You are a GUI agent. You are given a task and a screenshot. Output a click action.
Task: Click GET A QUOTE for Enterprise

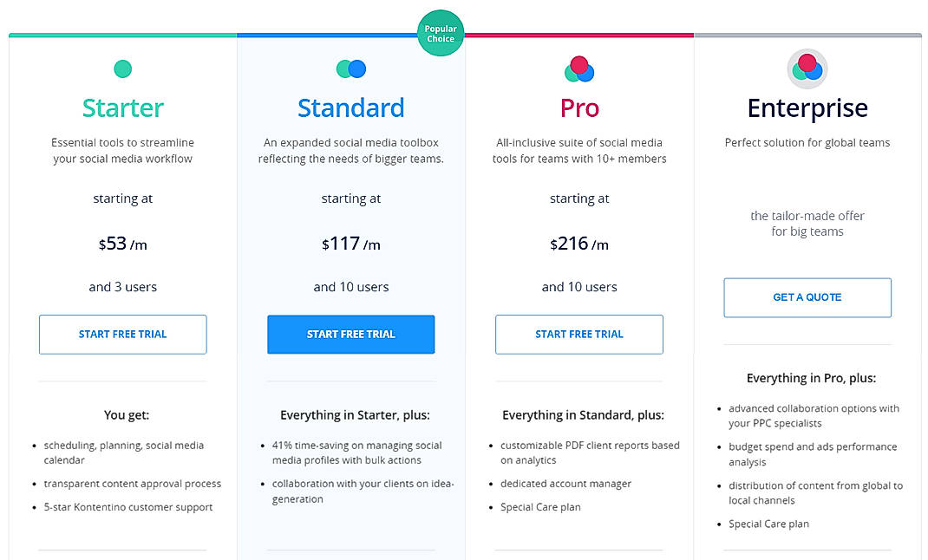[807, 297]
